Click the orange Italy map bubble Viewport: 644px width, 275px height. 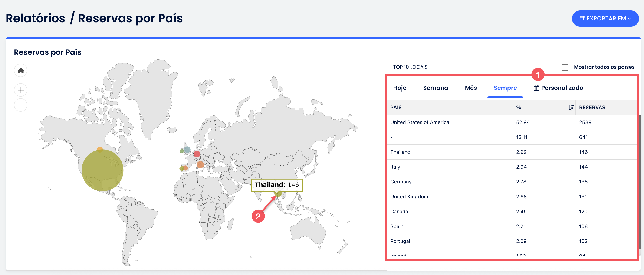pos(200,164)
